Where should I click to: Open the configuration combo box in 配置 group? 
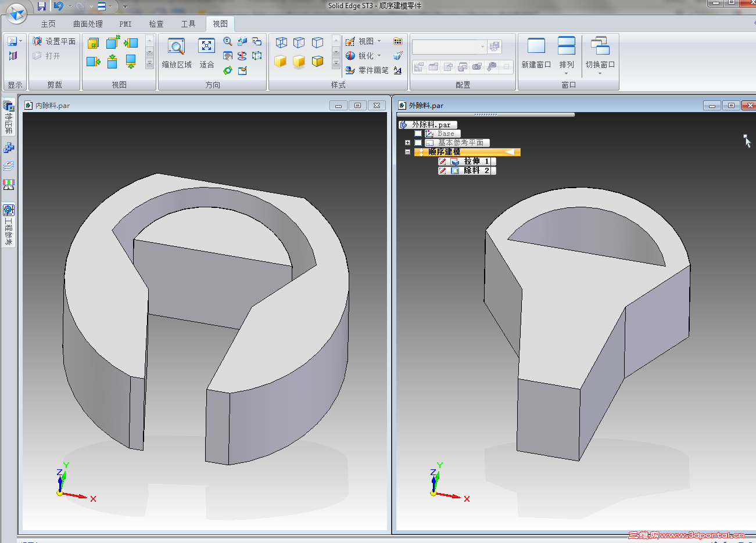(x=449, y=46)
